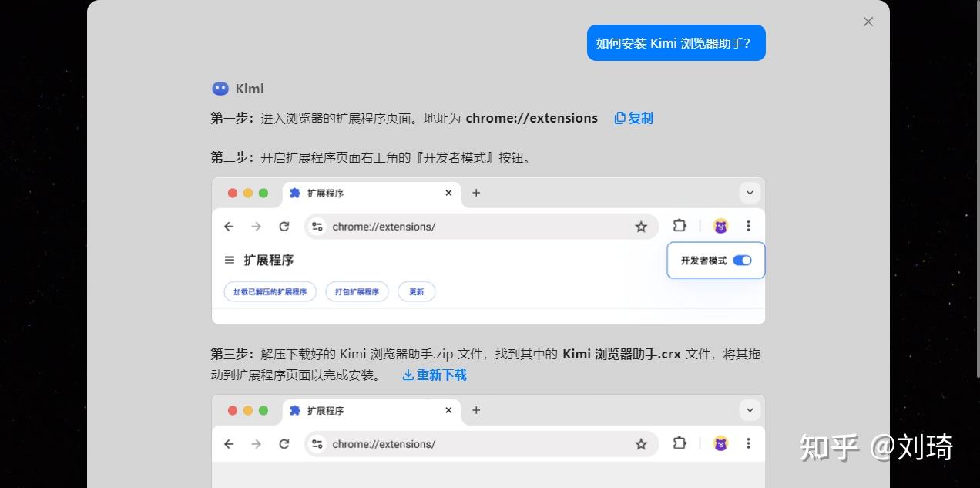
Task: Click the profile avatar in first browser toolbar
Action: tap(721, 226)
